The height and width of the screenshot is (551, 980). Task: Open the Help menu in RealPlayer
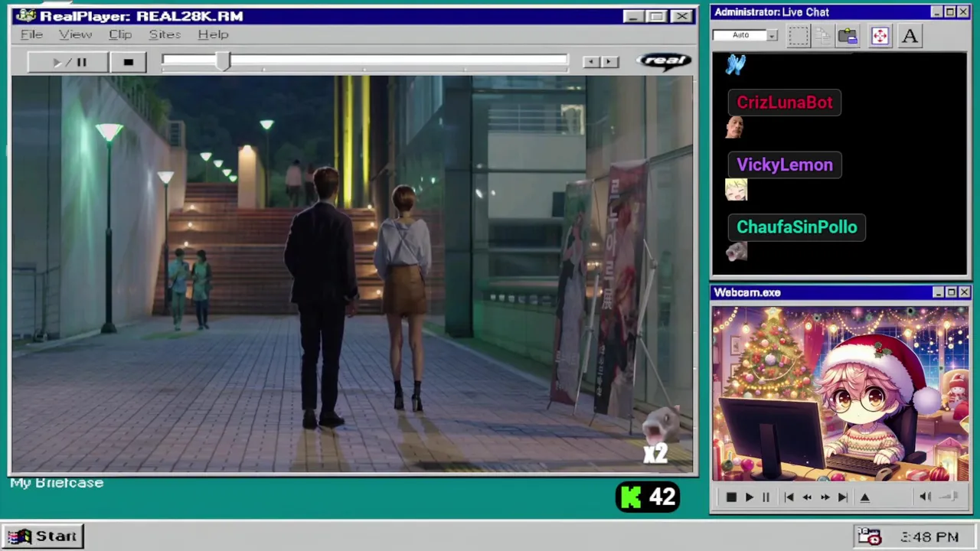[x=213, y=34]
